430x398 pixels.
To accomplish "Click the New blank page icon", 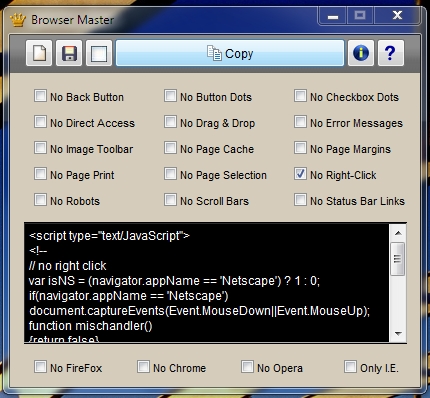I will (x=39, y=53).
